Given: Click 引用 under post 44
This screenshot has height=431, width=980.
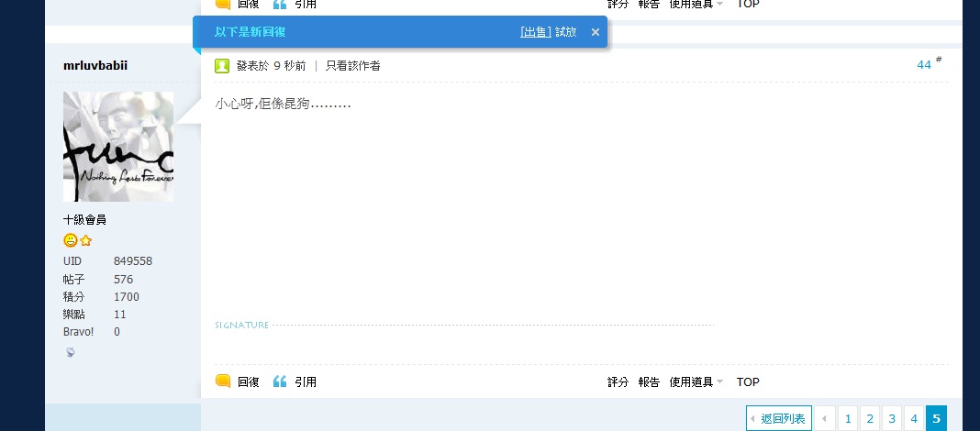Looking at the screenshot, I should [306, 381].
